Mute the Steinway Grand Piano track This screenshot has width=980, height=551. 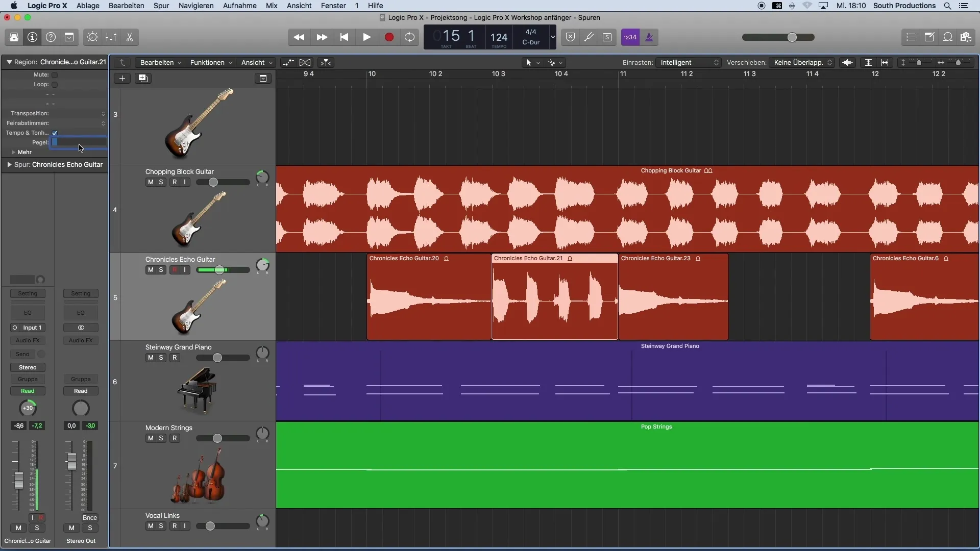[x=151, y=358]
